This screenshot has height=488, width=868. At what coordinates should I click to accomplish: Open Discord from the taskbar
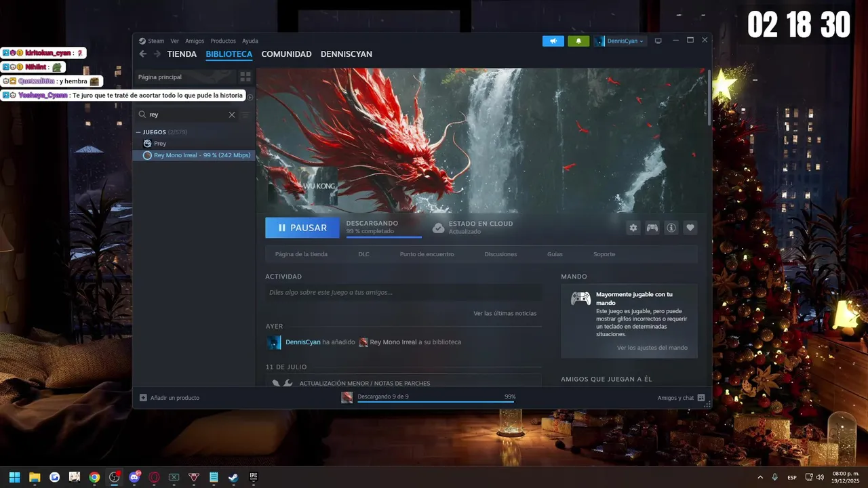pos(134,477)
